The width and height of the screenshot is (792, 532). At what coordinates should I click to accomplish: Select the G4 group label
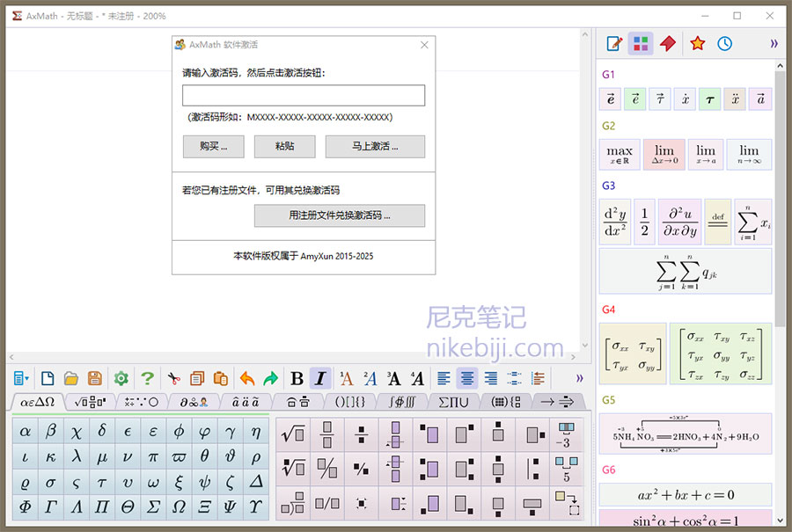click(609, 310)
